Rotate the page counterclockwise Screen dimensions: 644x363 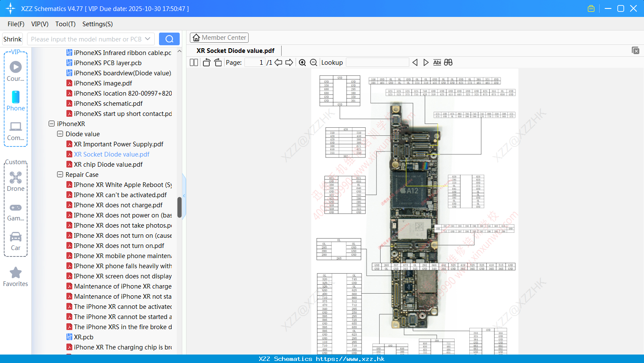[206, 63]
